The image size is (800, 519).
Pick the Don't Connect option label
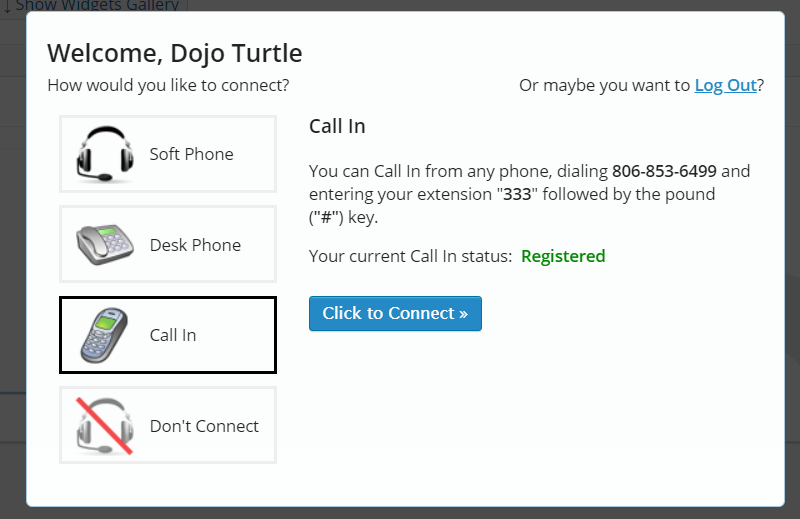(x=204, y=426)
